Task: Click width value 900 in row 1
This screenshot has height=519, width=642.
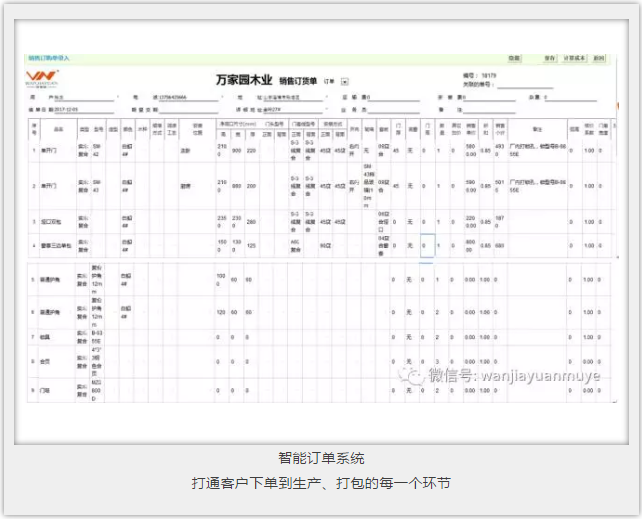Action: tap(237, 151)
